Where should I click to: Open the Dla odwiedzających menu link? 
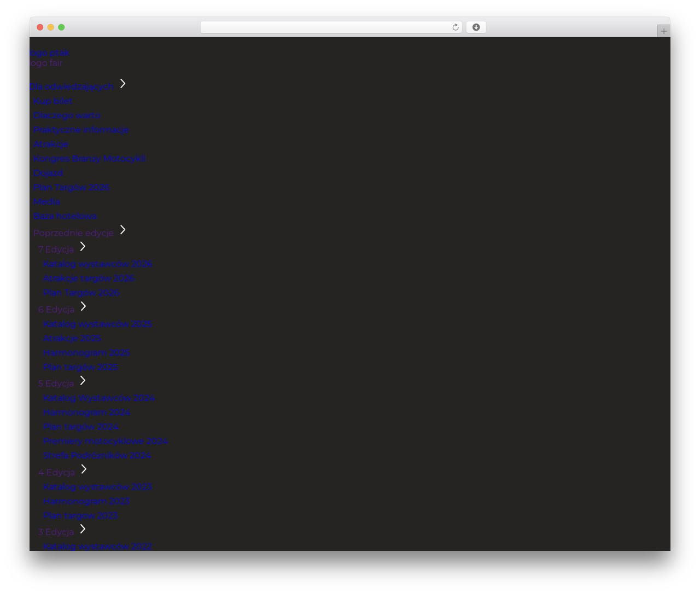pos(72,86)
